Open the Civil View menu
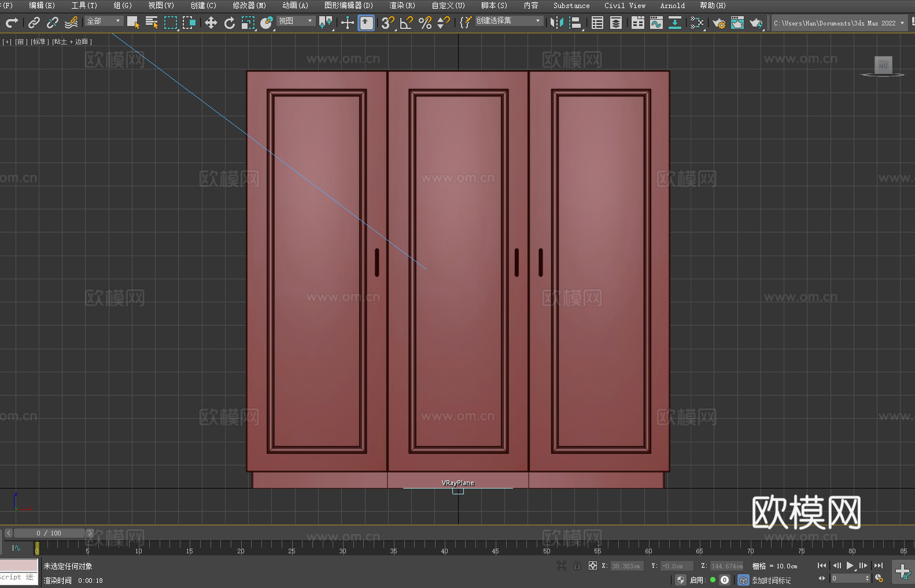 coord(625,5)
